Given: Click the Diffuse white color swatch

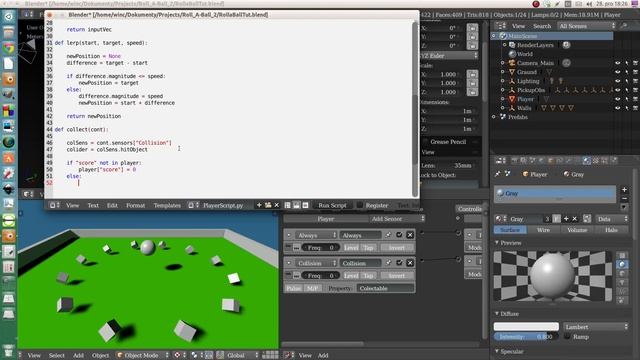Looking at the screenshot, I should [526, 327].
